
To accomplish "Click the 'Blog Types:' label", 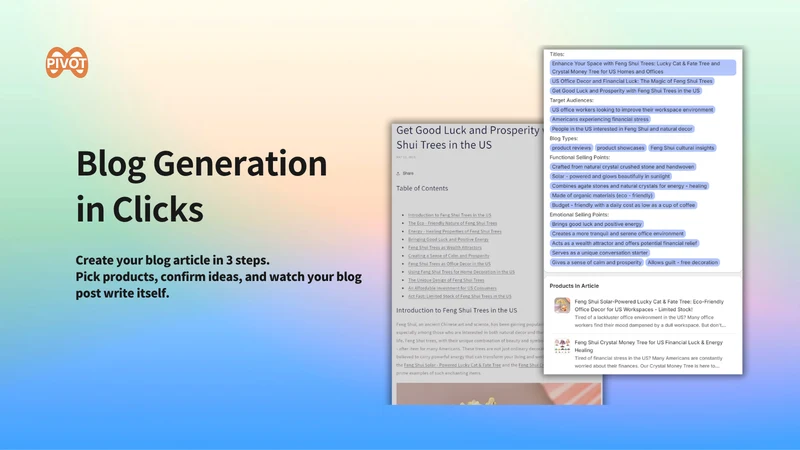I will 564,138.
